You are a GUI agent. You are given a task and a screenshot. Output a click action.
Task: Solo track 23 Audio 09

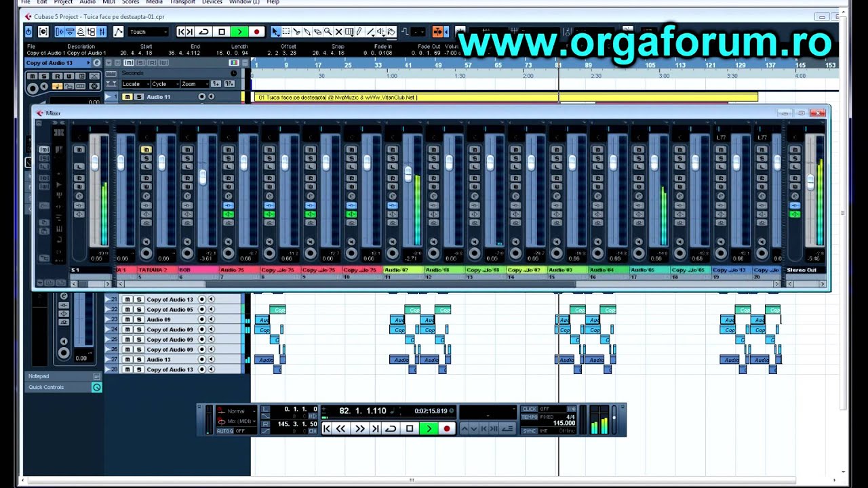[138, 319]
